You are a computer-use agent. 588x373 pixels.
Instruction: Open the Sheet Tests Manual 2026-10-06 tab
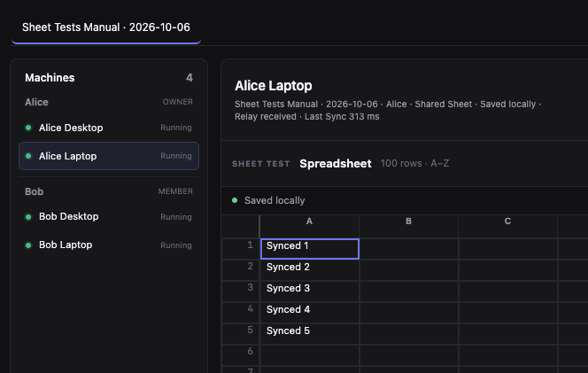pyautogui.click(x=106, y=27)
